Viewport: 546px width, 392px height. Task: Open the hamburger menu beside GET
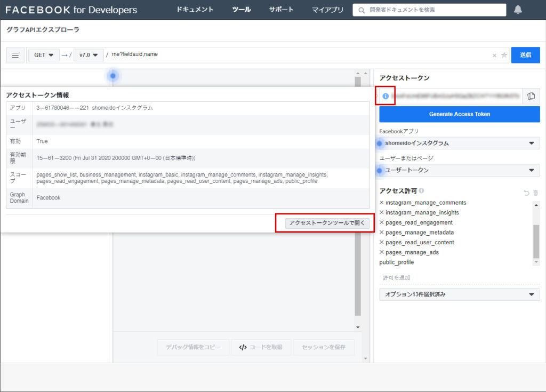pyautogui.click(x=15, y=55)
